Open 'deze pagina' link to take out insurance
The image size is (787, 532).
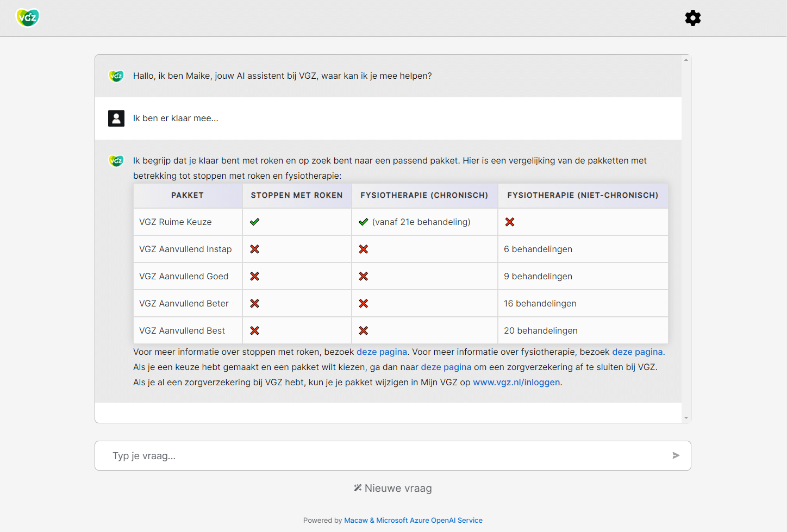click(446, 367)
